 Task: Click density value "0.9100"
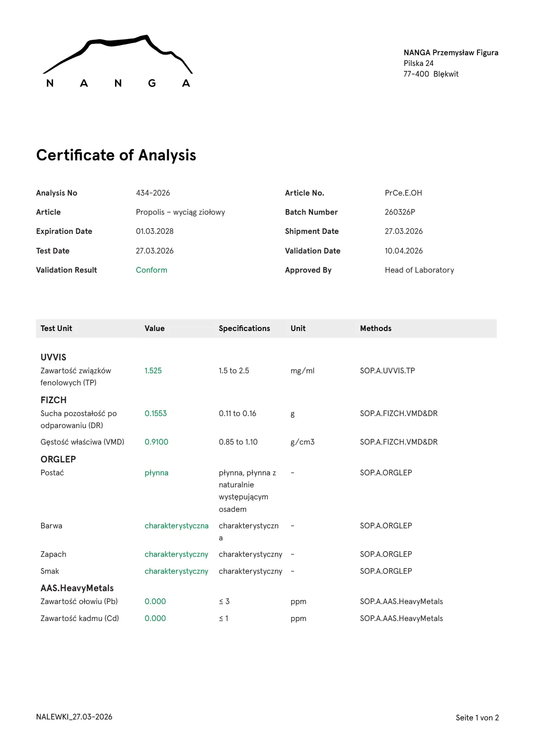(156, 442)
